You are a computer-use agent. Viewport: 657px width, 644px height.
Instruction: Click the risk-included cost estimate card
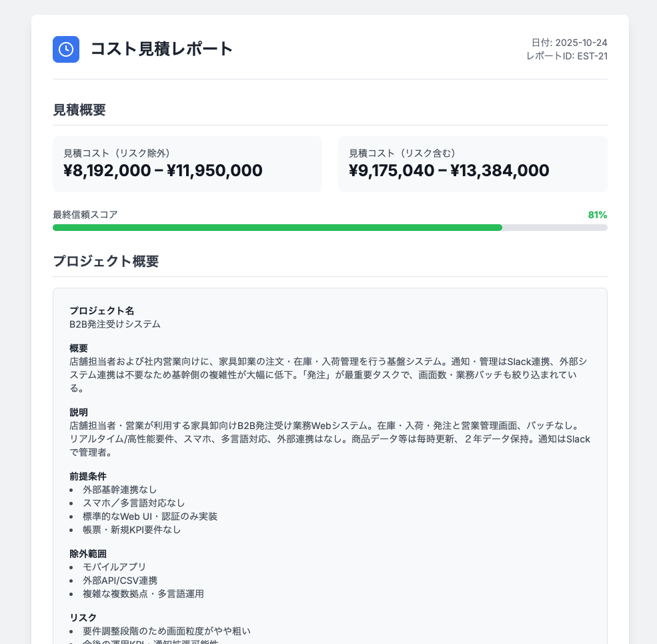tap(472, 164)
